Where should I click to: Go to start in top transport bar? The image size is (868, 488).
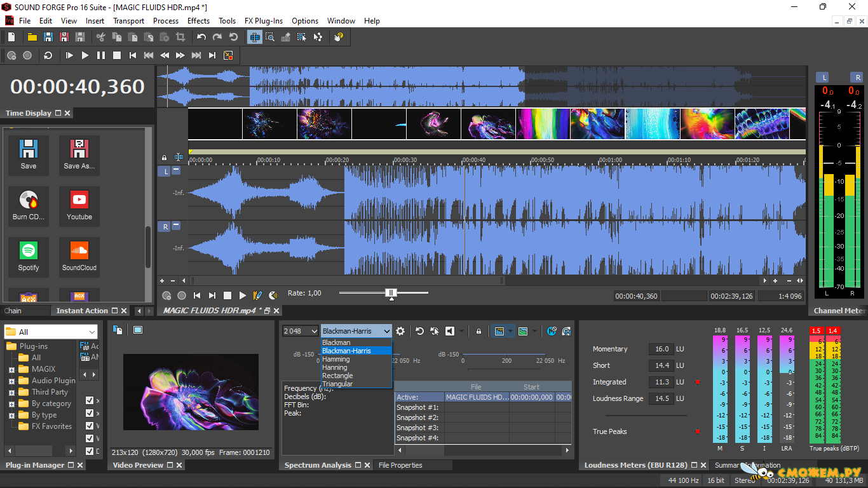coord(133,55)
